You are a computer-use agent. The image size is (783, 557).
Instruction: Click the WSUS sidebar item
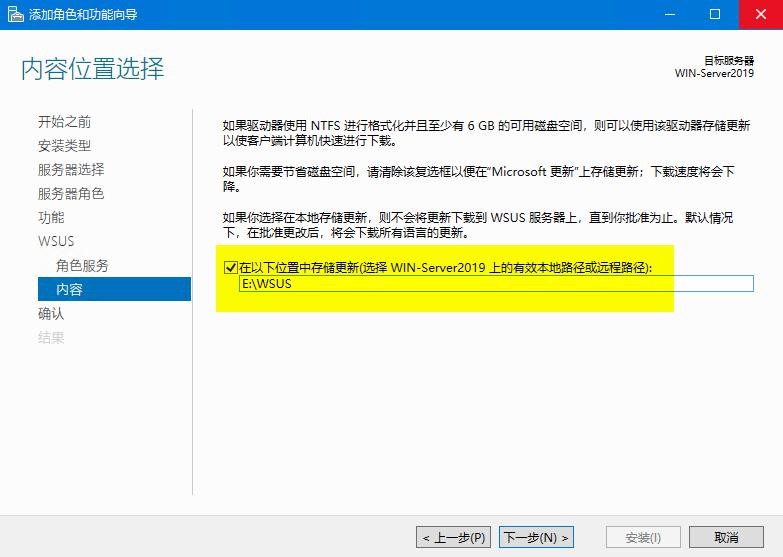56,241
